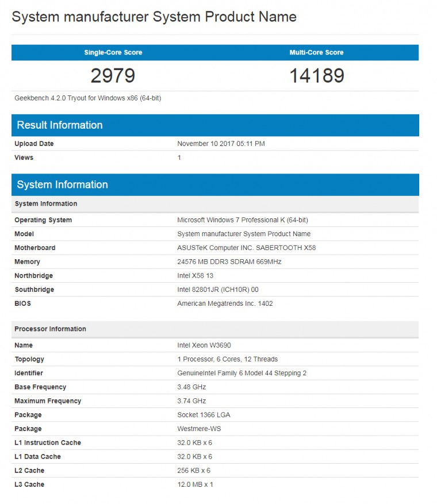This screenshot has width=437, height=504.
Task: Click the processor Name label
Action: [24, 345]
